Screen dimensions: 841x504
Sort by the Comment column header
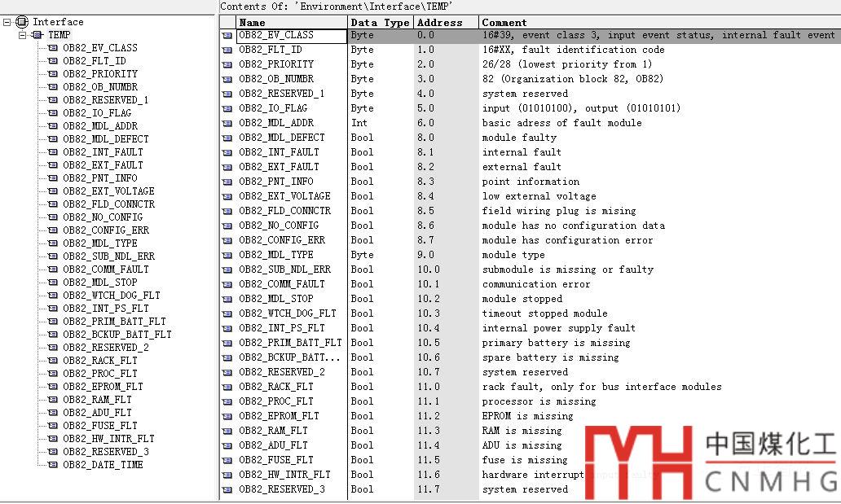660,23
